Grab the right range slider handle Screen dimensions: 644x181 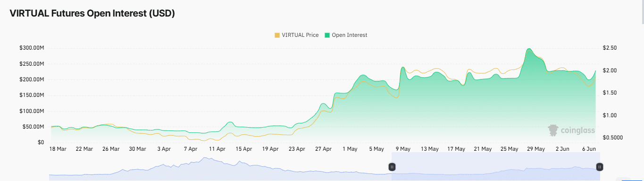click(599, 167)
